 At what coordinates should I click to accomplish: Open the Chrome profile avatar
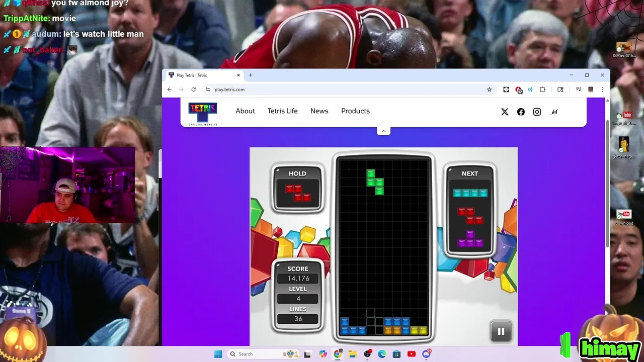(x=591, y=89)
